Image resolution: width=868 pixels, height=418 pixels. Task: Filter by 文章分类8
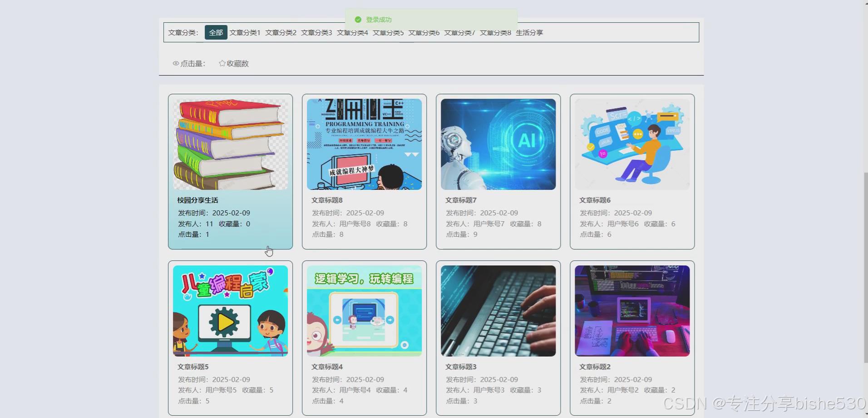pos(495,33)
